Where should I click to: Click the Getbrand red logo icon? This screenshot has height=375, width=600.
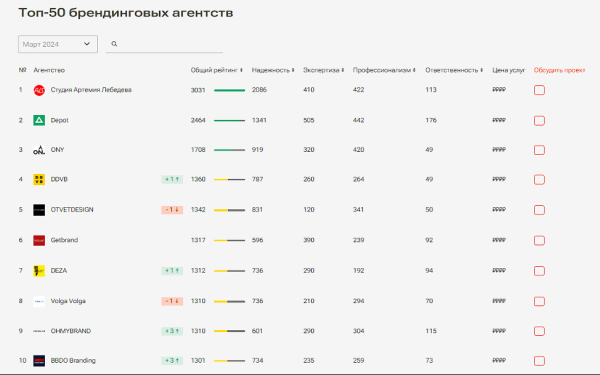coord(39,240)
